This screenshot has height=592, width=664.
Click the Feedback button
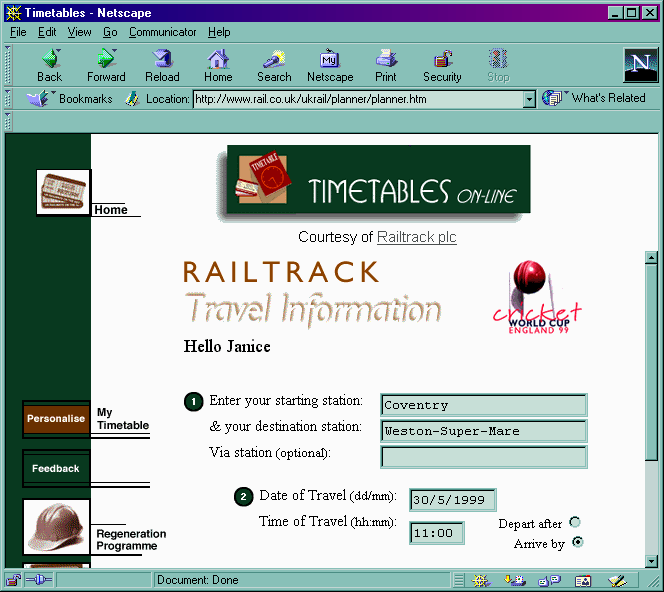click(56, 468)
